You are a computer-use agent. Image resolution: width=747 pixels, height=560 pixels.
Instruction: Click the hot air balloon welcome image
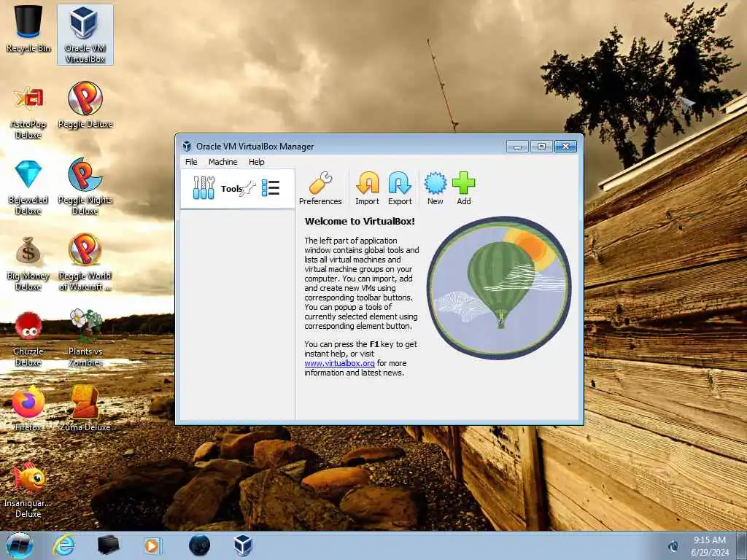(499, 287)
